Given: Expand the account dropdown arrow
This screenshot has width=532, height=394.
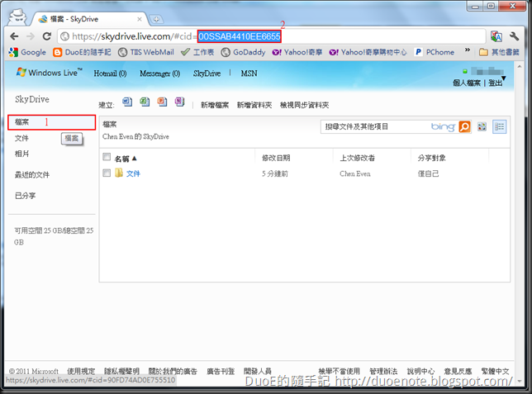Looking at the screenshot, I should tap(504, 78).
